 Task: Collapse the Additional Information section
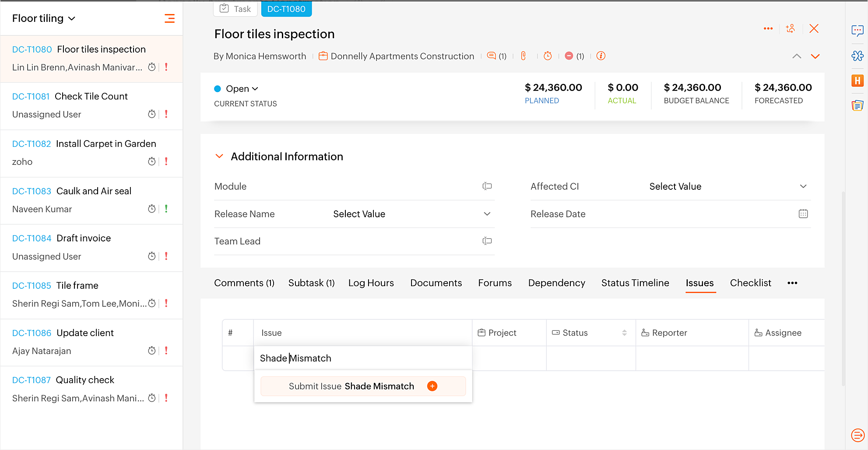coord(219,156)
